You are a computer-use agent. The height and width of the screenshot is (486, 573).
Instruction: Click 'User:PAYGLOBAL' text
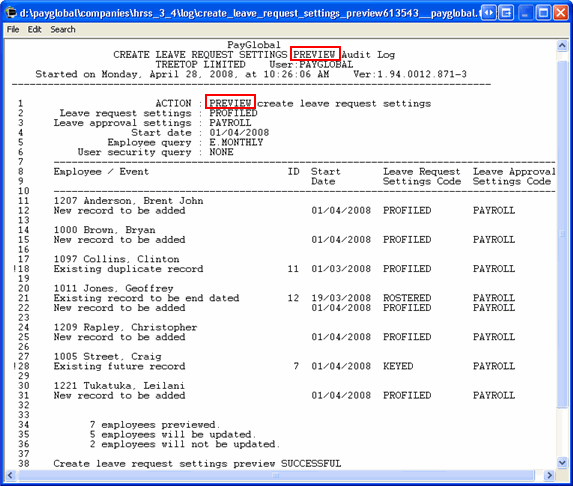coord(311,65)
